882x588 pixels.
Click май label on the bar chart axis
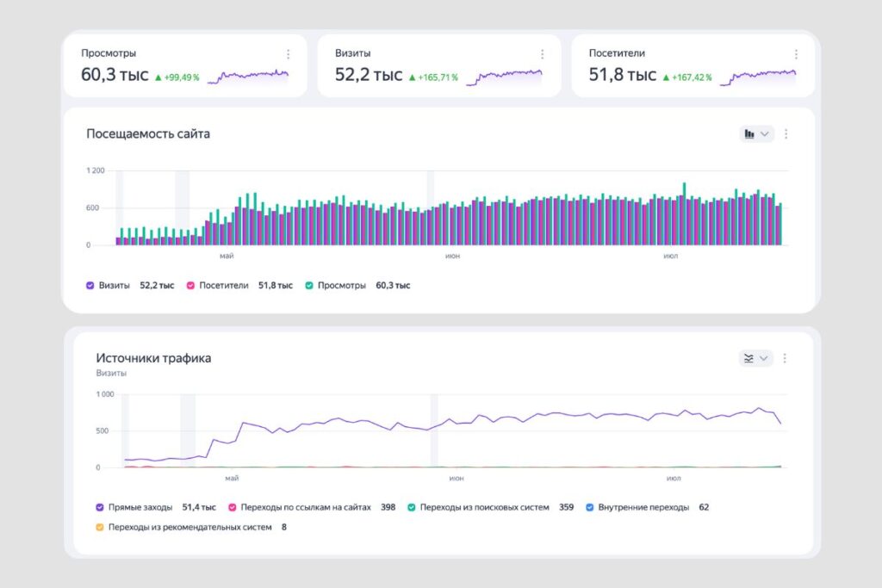pyautogui.click(x=227, y=256)
